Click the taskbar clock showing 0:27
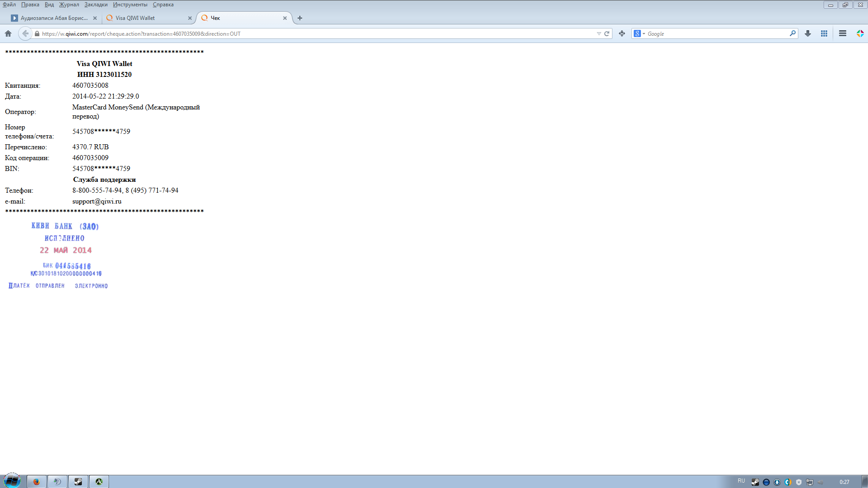 pyautogui.click(x=844, y=482)
